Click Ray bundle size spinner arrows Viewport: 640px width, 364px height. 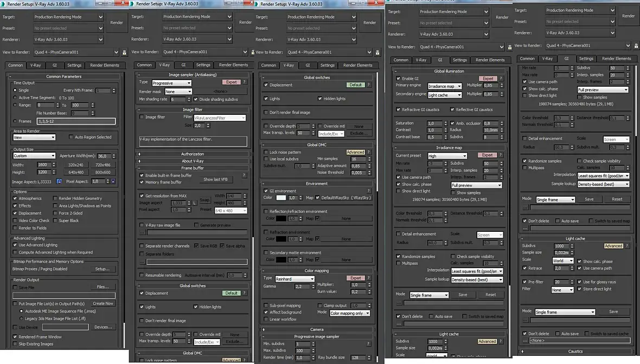(x=369, y=357)
